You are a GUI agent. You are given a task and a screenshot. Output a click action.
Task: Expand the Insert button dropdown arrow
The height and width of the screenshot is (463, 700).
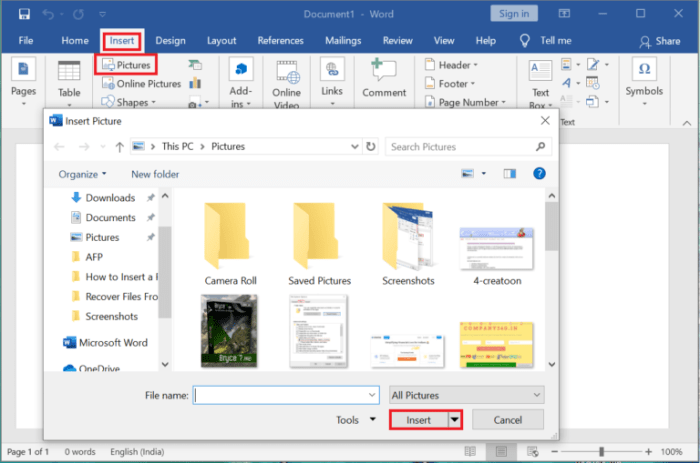[454, 420]
